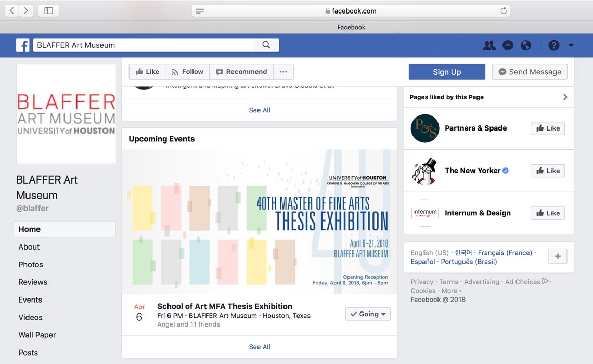Expand the More footer dropdown
The width and height of the screenshot is (593, 364).
click(451, 291)
